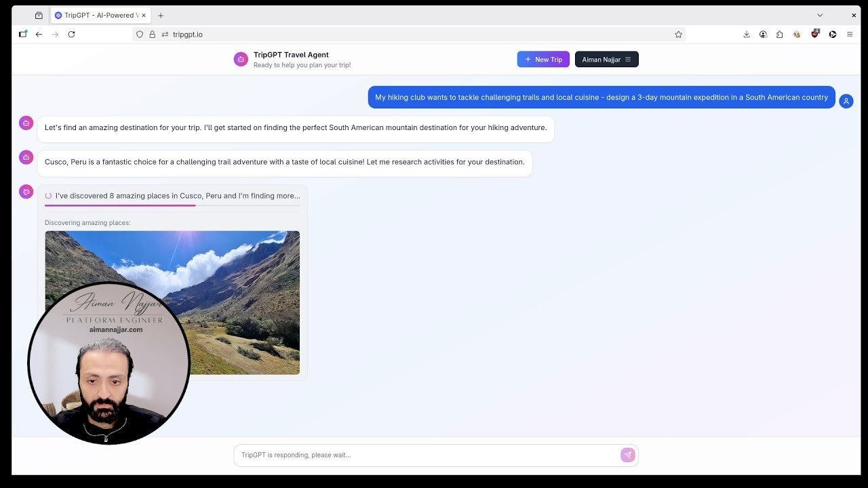Click the TripGPT robot logo in header
Image resolution: width=868 pixels, height=488 pixels.
[241, 60]
